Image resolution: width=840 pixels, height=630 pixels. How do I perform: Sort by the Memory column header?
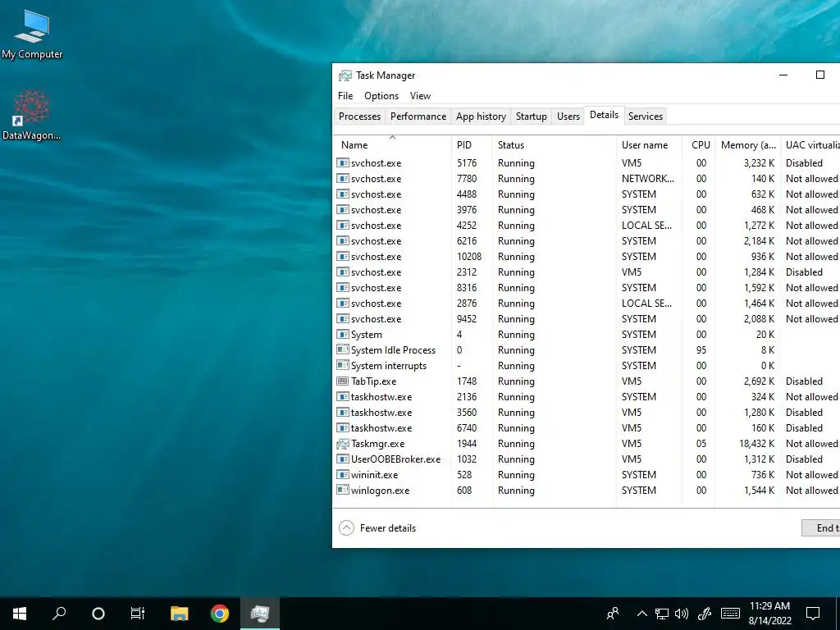tap(747, 144)
